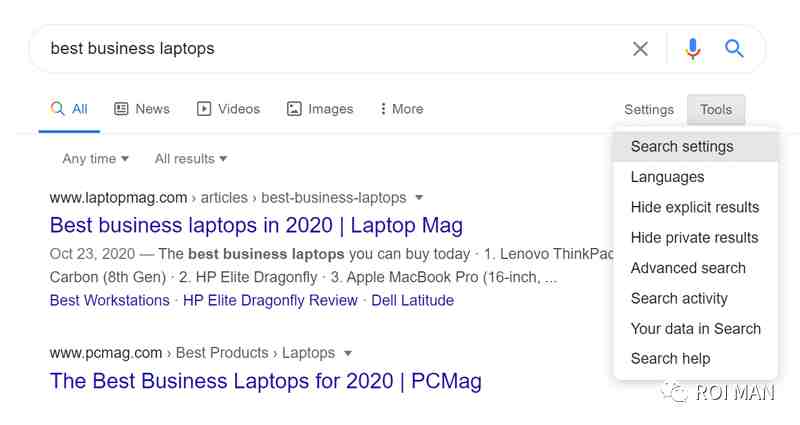
Task: Open the HP Elite Dragonfly Review sitelink
Action: coord(270,300)
